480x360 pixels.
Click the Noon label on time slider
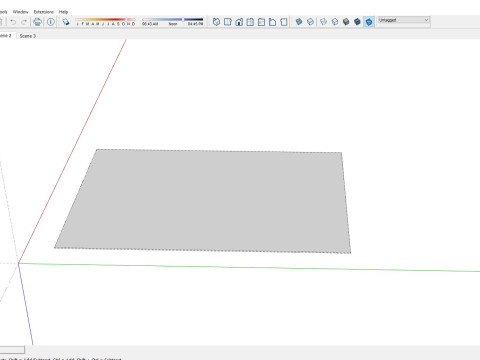coord(173,24)
